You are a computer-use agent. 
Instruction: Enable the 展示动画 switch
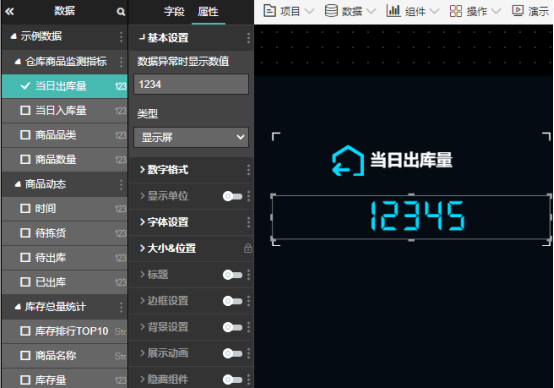[x=232, y=353]
